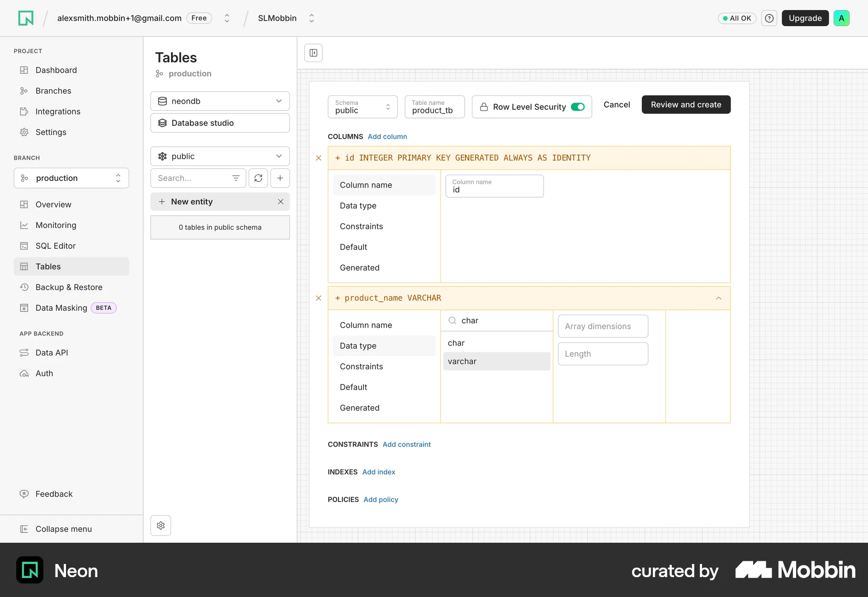
Task: Select Tables in sidebar
Action: [x=71, y=267]
